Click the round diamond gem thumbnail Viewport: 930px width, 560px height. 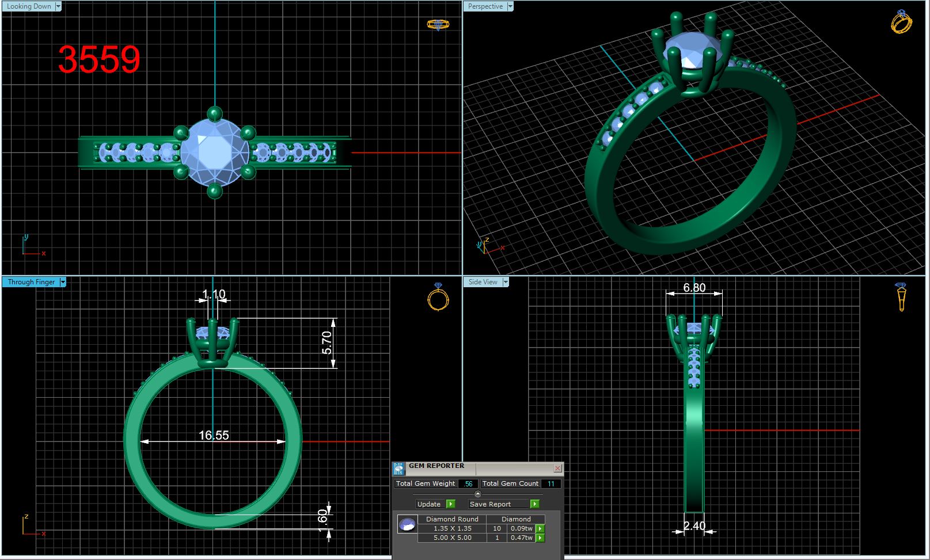(x=407, y=524)
